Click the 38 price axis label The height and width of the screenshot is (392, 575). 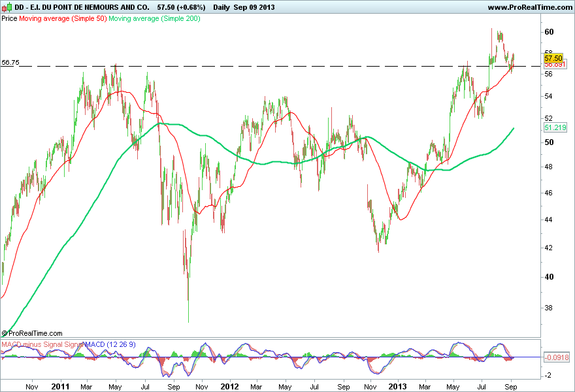(549, 308)
